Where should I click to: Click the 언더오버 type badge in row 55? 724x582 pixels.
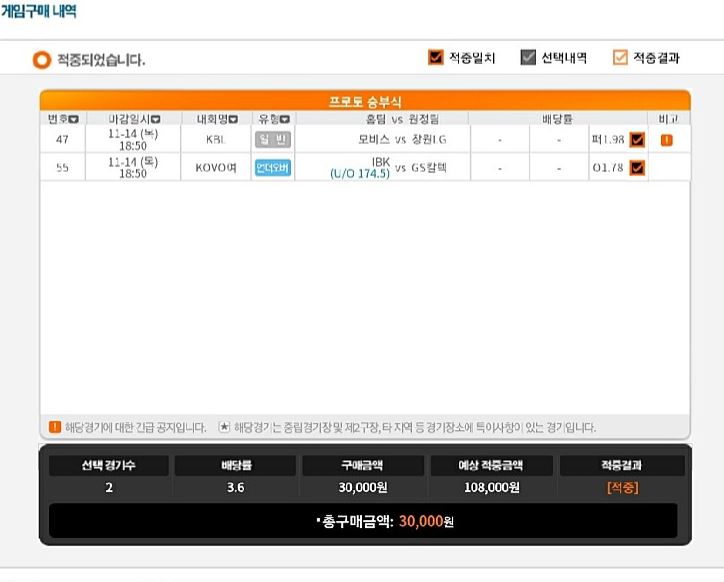coord(273,168)
